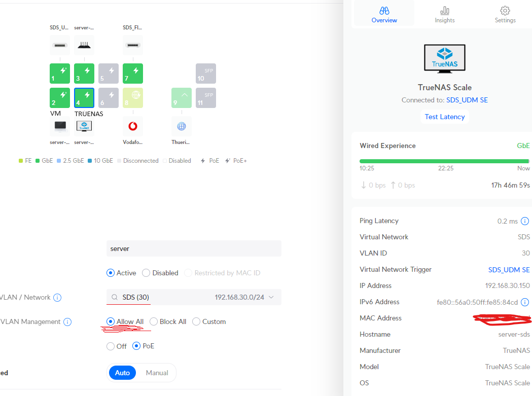532x396 pixels.
Task: Click the Vodafone logo device icon
Action: (133, 126)
